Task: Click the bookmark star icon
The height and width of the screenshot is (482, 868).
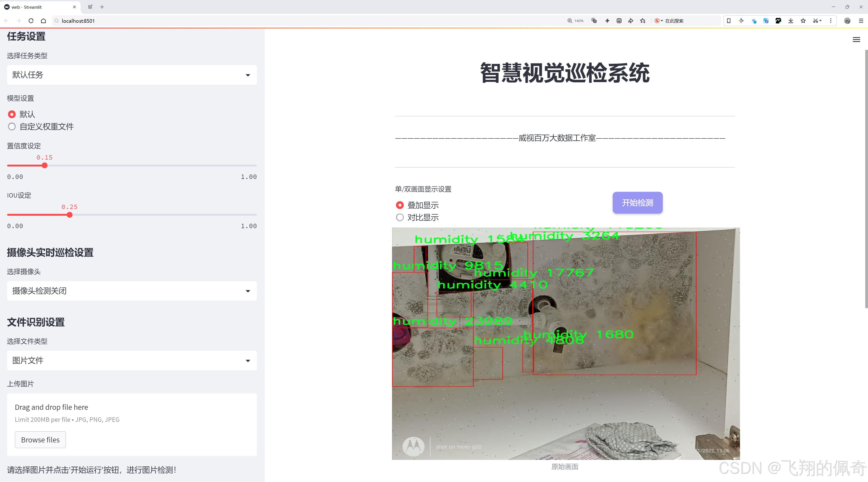Action: (x=803, y=20)
